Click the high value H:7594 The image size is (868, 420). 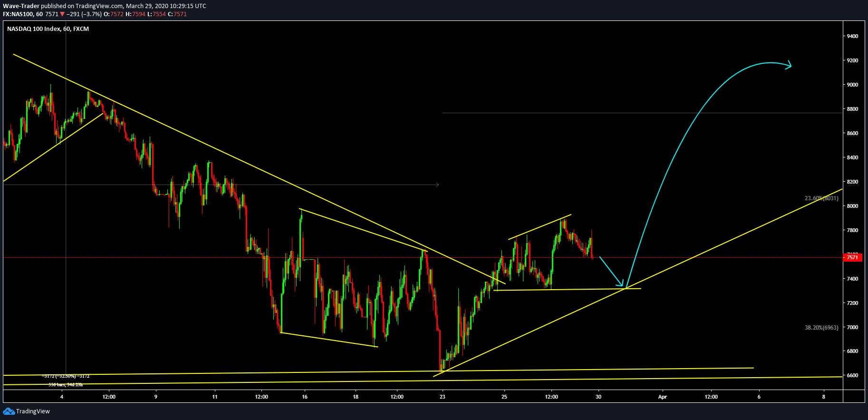pyautogui.click(x=135, y=14)
